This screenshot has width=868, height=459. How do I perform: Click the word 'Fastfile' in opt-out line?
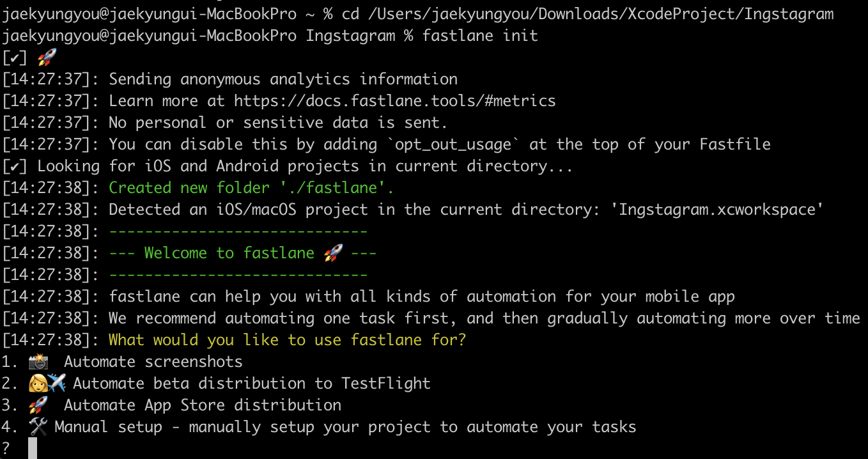click(735, 144)
